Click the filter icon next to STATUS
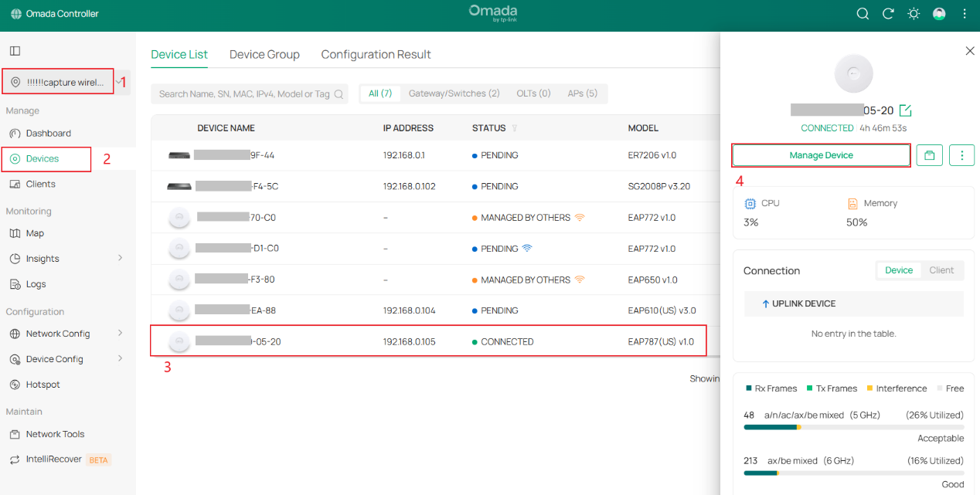 [515, 128]
